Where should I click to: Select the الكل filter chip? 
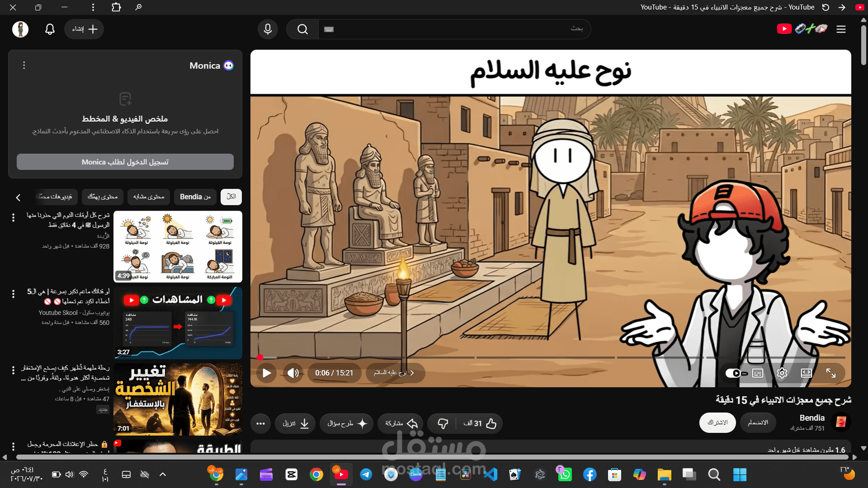click(231, 197)
